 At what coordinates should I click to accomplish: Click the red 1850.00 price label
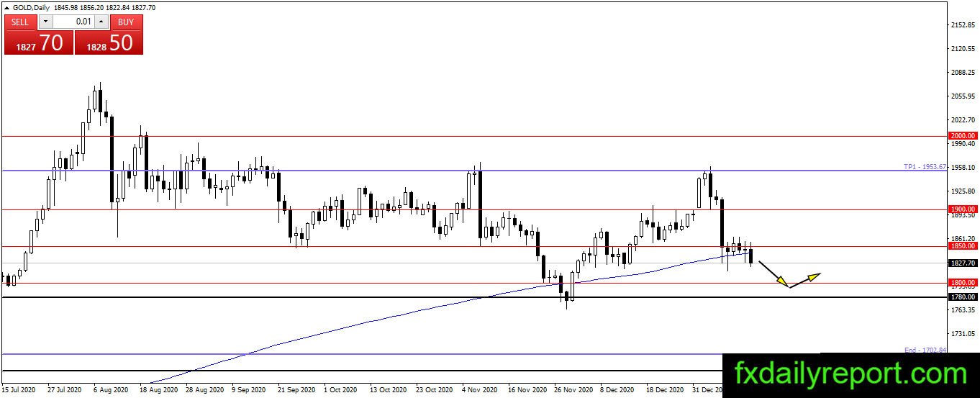pyautogui.click(x=962, y=246)
